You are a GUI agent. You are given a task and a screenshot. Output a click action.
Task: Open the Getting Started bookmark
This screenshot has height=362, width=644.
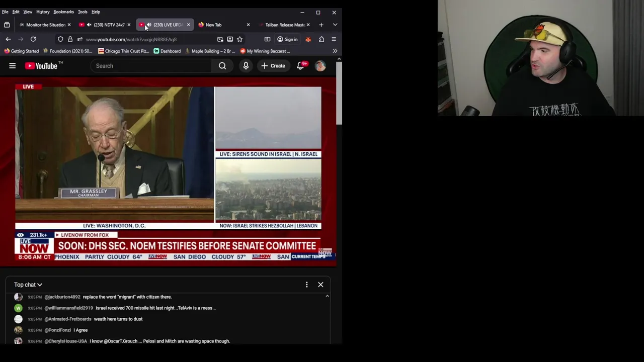[22, 51]
